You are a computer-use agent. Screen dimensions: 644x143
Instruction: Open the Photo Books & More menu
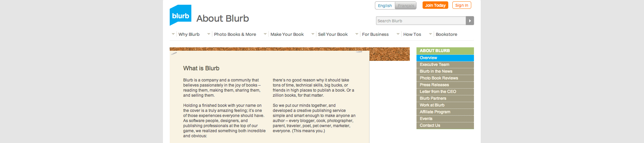235,34
